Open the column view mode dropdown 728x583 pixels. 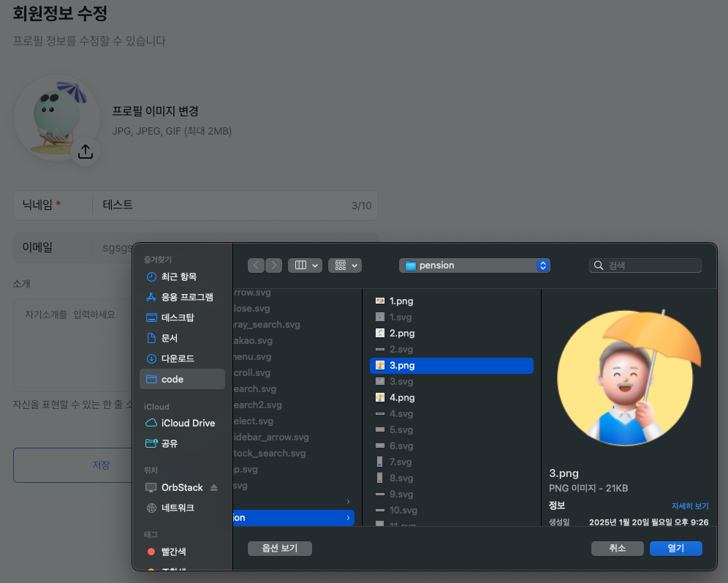pyautogui.click(x=305, y=266)
